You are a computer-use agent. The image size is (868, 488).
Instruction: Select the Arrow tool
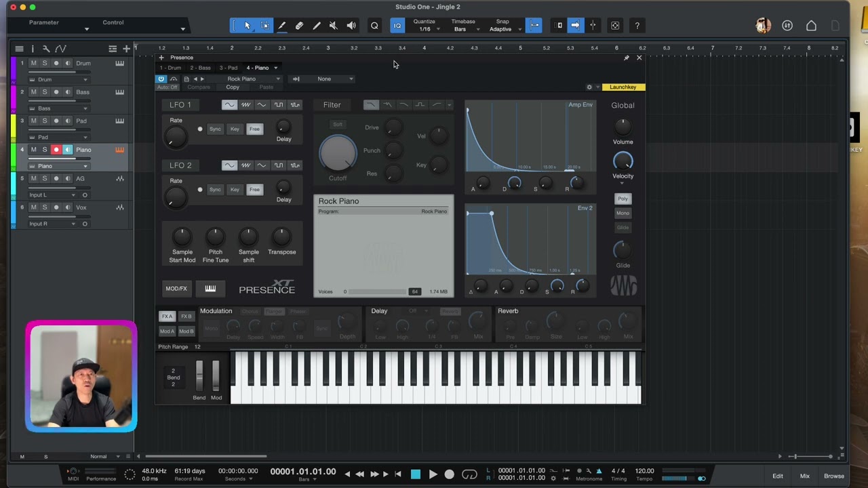(x=247, y=26)
